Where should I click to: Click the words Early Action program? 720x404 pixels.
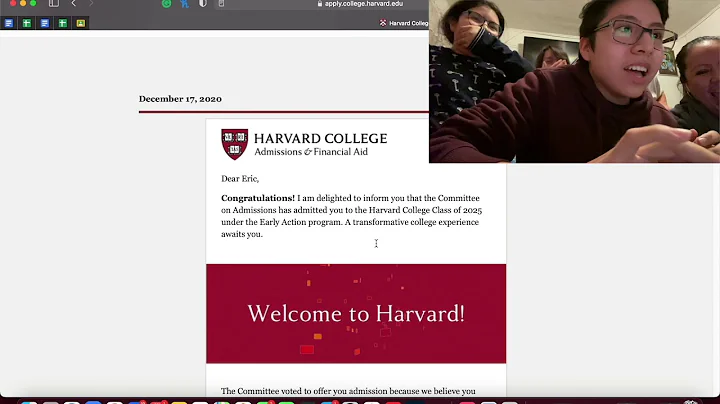[300, 222]
